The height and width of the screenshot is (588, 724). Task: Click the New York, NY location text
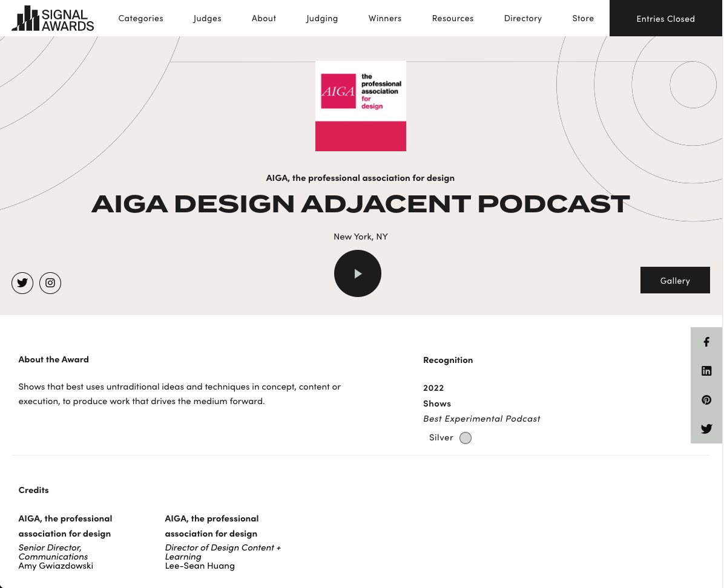click(361, 237)
